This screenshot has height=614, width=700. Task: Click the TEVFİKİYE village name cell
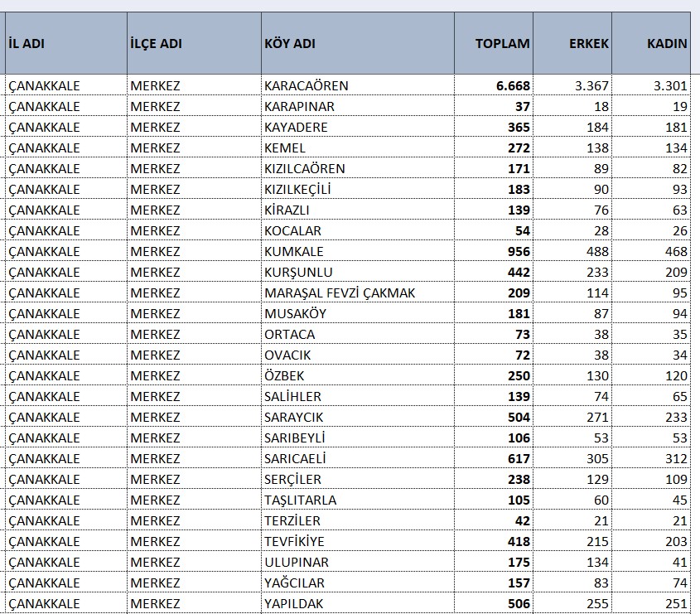pyautogui.click(x=356, y=541)
